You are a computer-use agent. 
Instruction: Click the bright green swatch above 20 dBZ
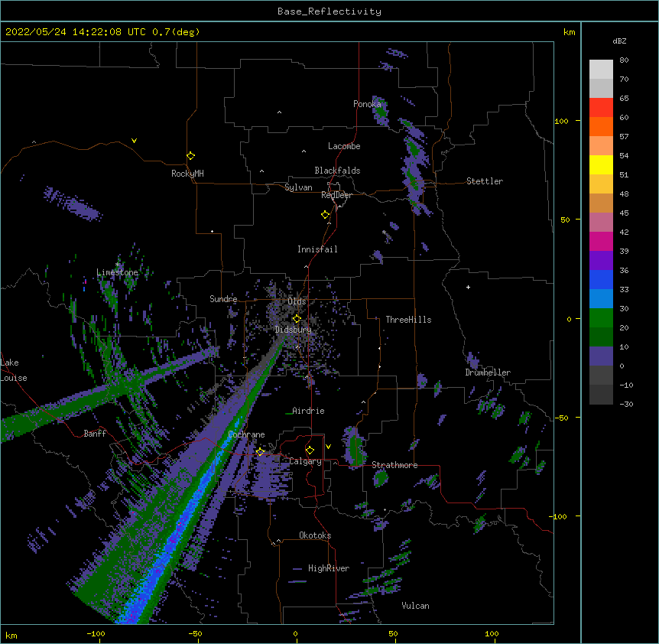(601, 318)
